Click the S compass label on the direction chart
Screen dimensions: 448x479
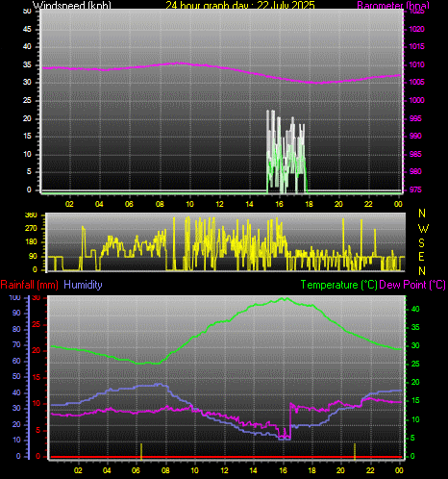422,243
